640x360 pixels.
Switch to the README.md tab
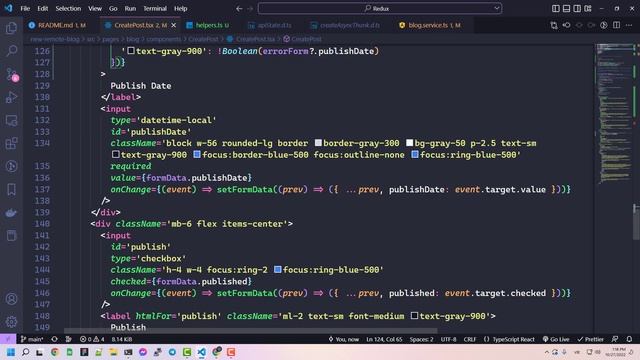click(x=58, y=25)
